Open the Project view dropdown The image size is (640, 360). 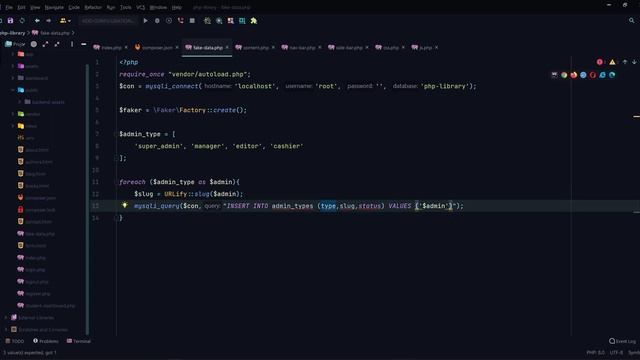[15, 44]
